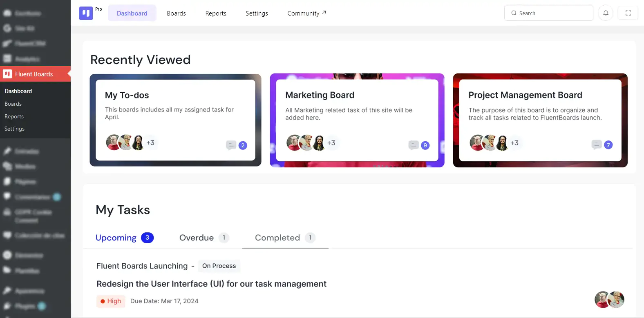Viewport: 644px width, 318px height.
Task: Click Fluent Boards icon in sidebar
Action: coord(7,74)
